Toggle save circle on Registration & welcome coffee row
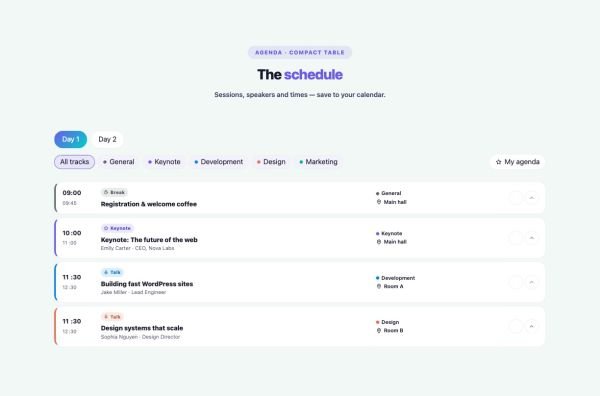Image resolution: width=600 pixels, height=396 pixels. (x=516, y=198)
